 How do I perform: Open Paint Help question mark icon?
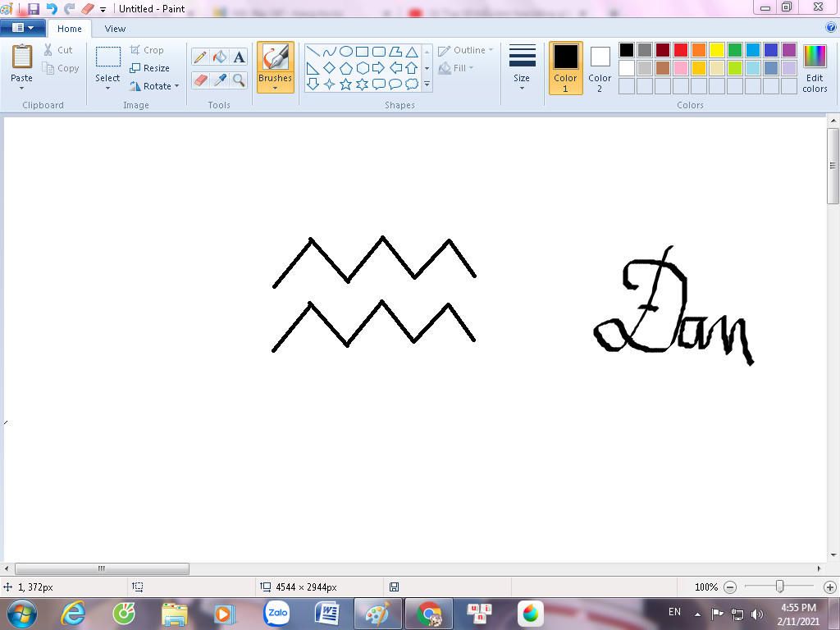[831, 27]
